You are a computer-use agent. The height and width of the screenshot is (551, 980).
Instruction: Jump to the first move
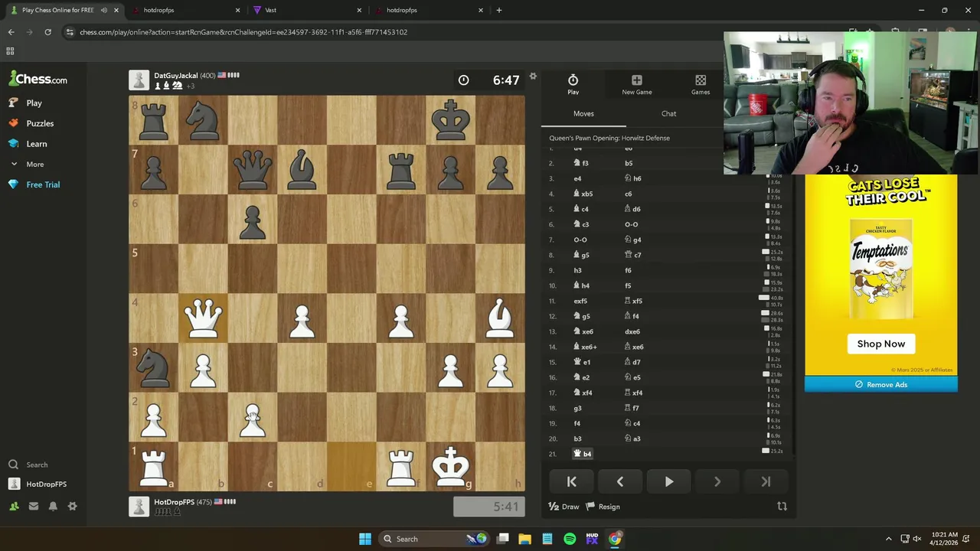(x=571, y=482)
